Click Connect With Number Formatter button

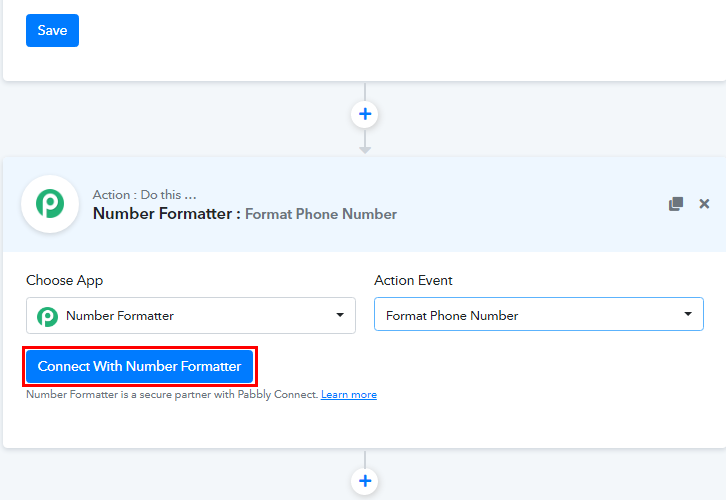click(x=139, y=366)
